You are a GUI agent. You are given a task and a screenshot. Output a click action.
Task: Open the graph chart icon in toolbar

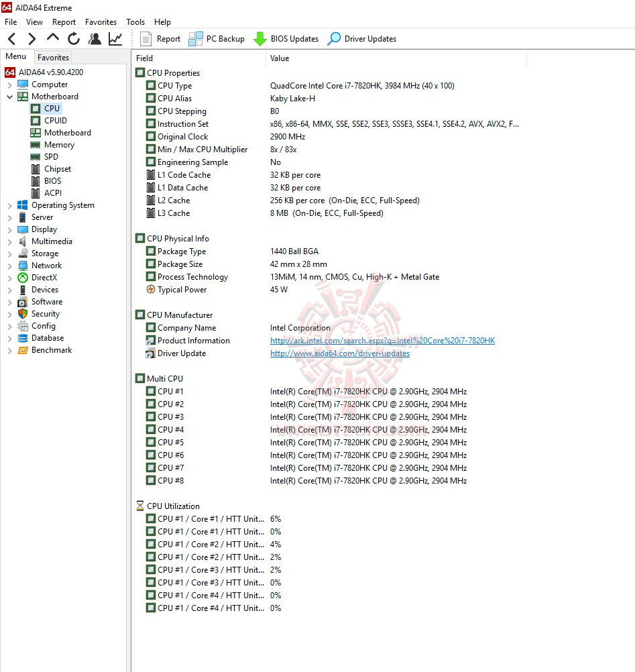(x=115, y=39)
